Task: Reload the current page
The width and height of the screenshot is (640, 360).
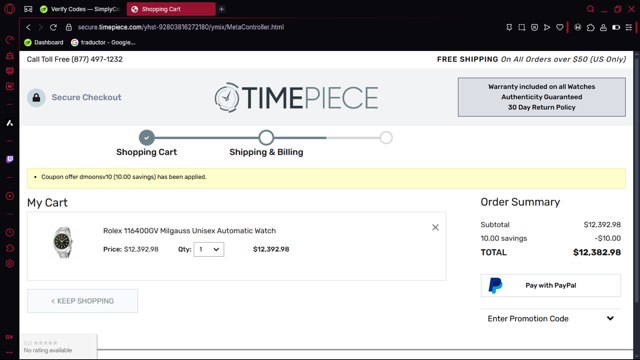Action: click(53, 27)
